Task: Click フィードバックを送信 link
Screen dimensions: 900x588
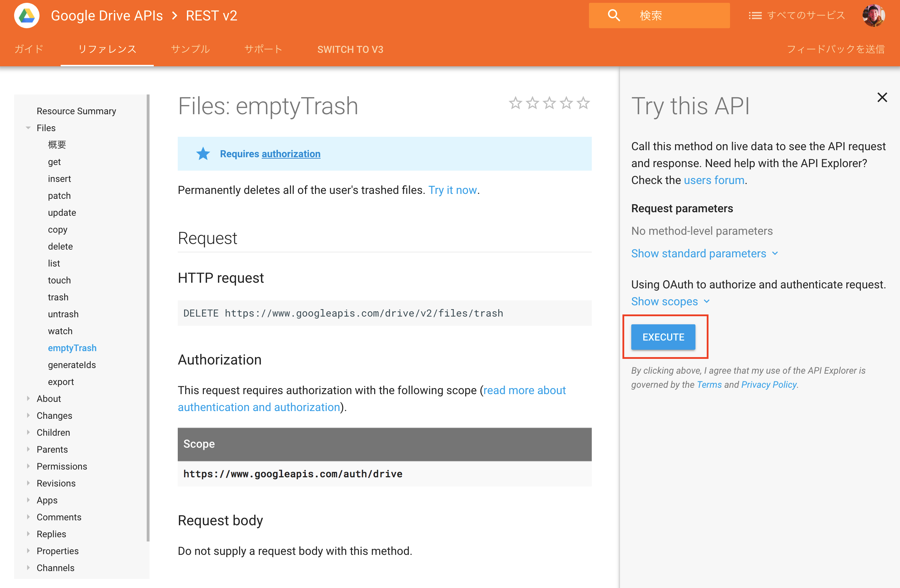Action: pyautogui.click(x=836, y=49)
